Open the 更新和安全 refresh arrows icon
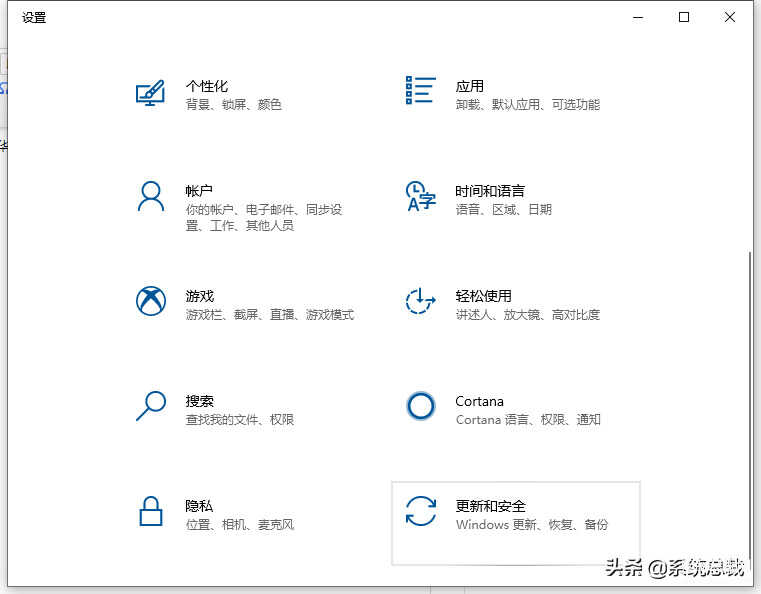The height and width of the screenshot is (594, 761). click(421, 511)
